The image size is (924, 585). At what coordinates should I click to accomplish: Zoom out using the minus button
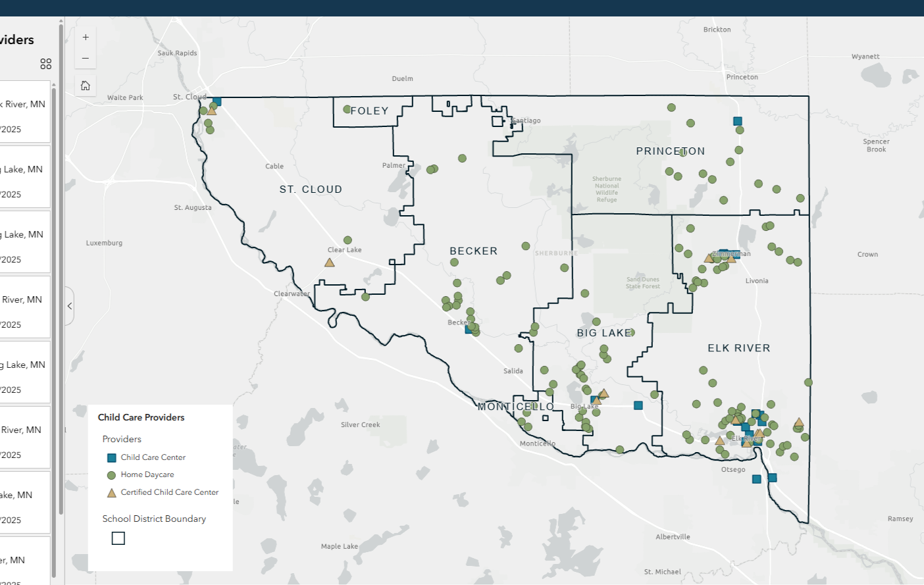pos(86,58)
